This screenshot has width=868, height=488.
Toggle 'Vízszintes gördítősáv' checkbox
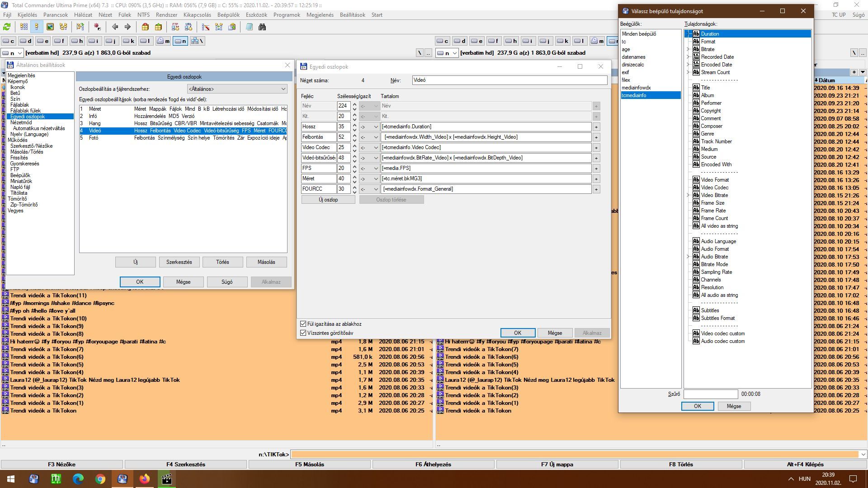tap(303, 333)
